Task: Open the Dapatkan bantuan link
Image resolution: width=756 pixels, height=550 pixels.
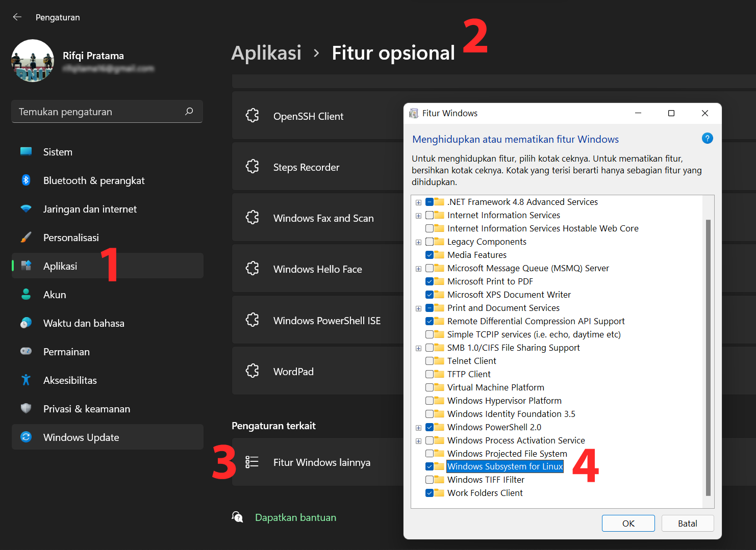Action: coord(295,517)
